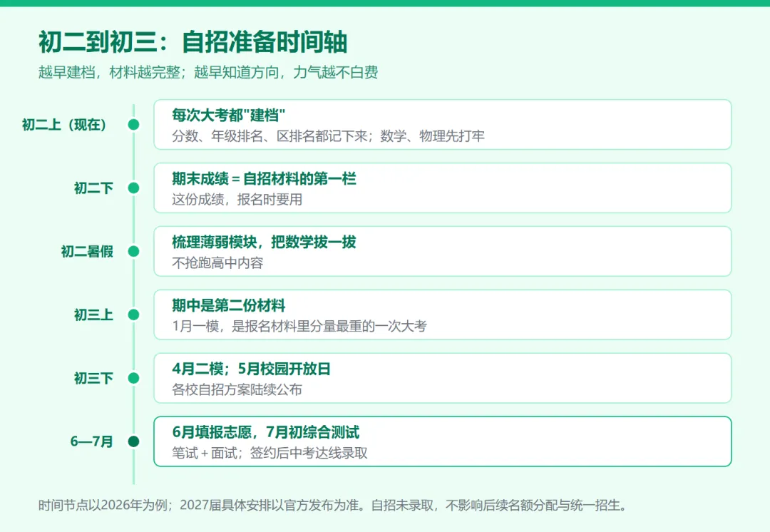Select the 初三上 stage label
Screen dimensions: 770x532
coord(93,315)
